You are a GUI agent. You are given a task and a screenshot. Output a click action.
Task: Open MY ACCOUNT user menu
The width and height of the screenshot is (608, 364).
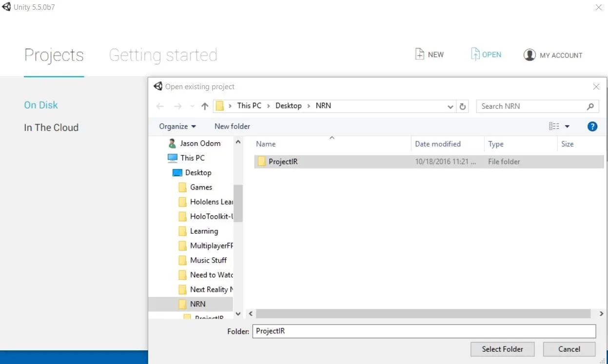(553, 55)
